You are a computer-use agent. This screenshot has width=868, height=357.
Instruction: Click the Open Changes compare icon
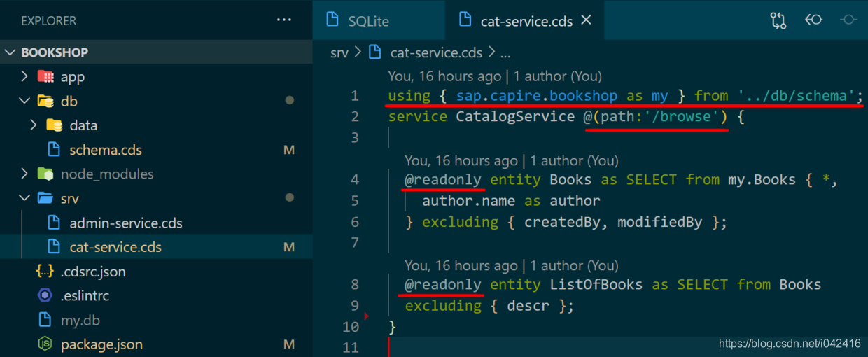click(778, 20)
